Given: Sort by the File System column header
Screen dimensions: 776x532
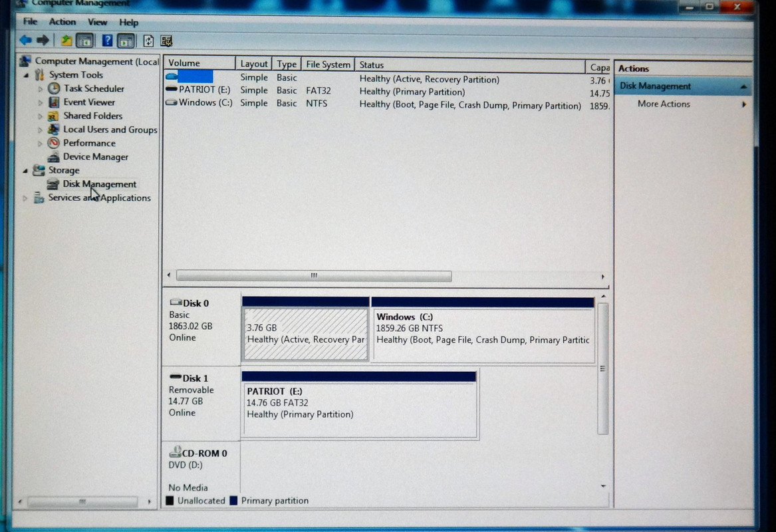Looking at the screenshot, I should tap(328, 65).
